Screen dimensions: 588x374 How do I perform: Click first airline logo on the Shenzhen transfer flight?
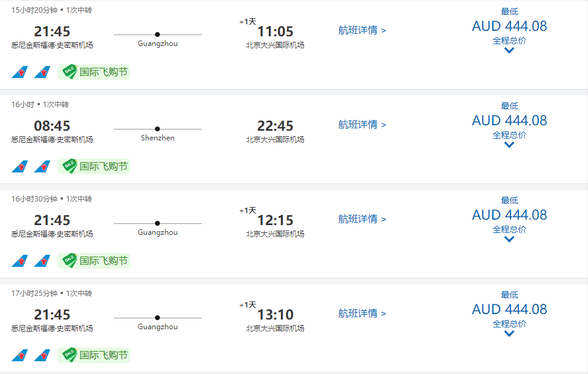point(19,166)
